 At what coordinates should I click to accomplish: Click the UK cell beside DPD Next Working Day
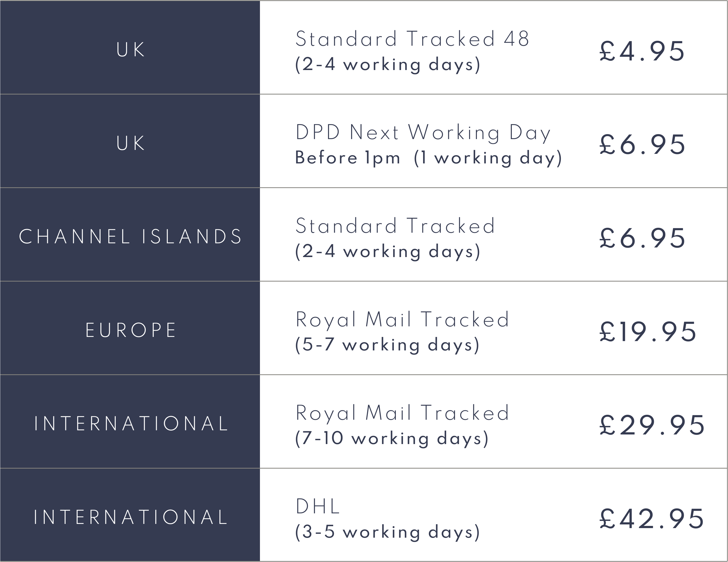130,143
